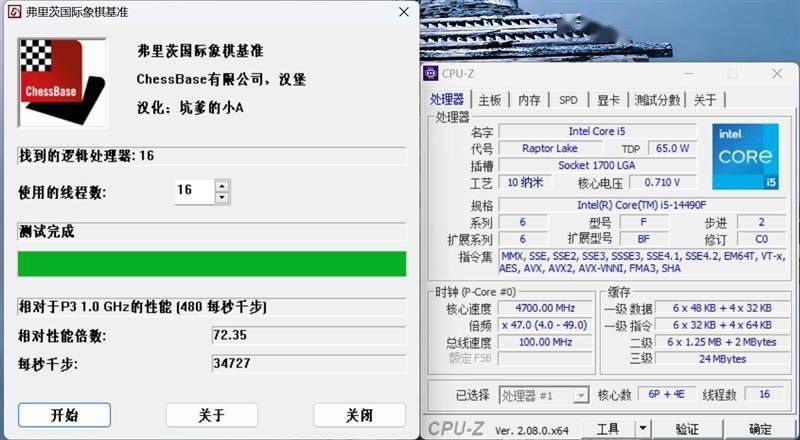The height and width of the screenshot is (440, 800).
Task: Open the SPD tab in CPU-Z
Action: pos(568,100)
